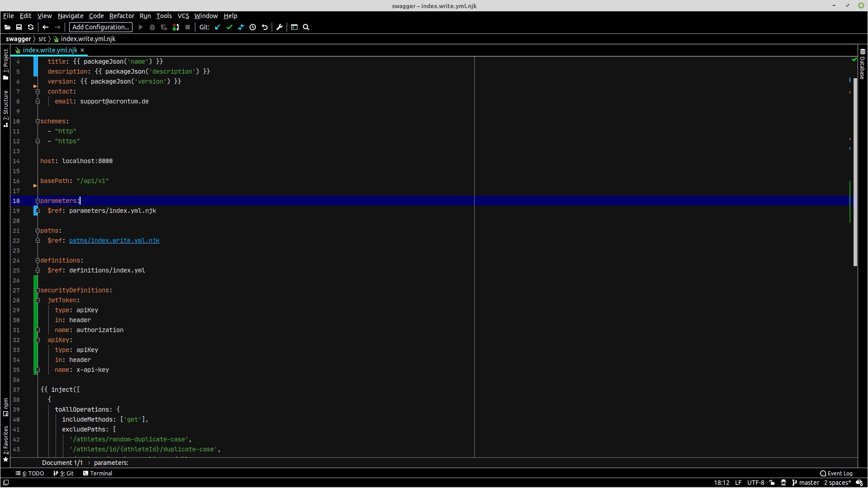Screen dimensions: 868x488
Task: Save all files with the floppy disk icon
Action: tap(19, 27)
